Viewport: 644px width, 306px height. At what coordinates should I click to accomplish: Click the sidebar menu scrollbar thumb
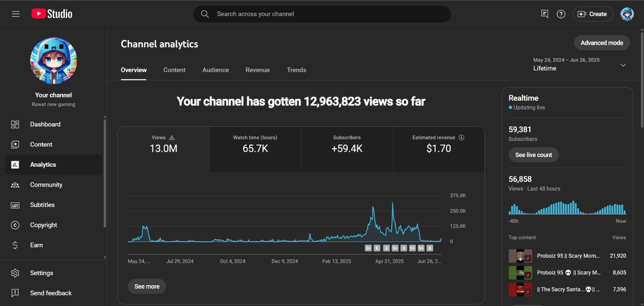pyautogui.click(x=105, y=174)
